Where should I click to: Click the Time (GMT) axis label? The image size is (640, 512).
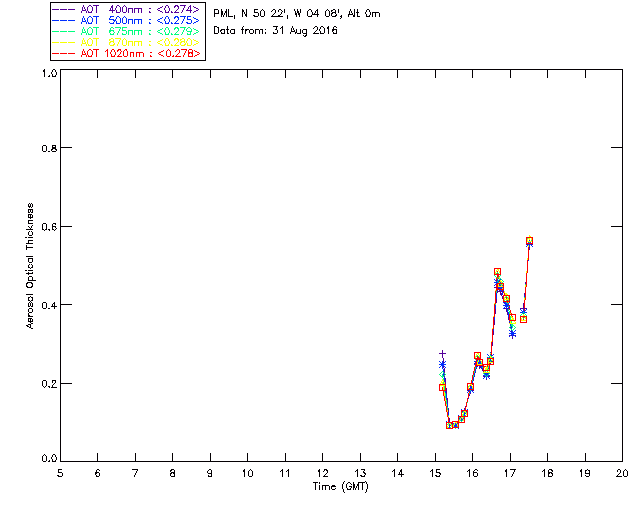pos(341,487)
